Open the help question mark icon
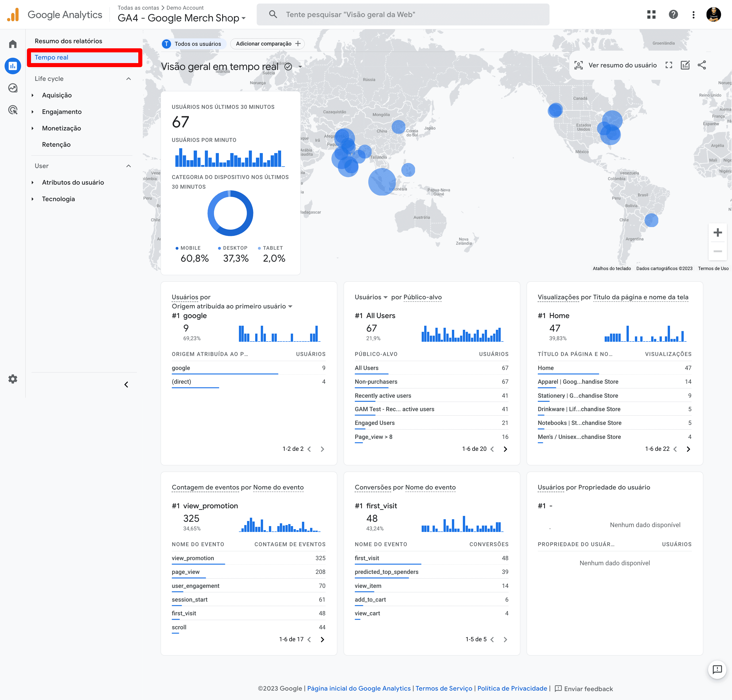This screenshot has width=732, height=700. [673, 14]
